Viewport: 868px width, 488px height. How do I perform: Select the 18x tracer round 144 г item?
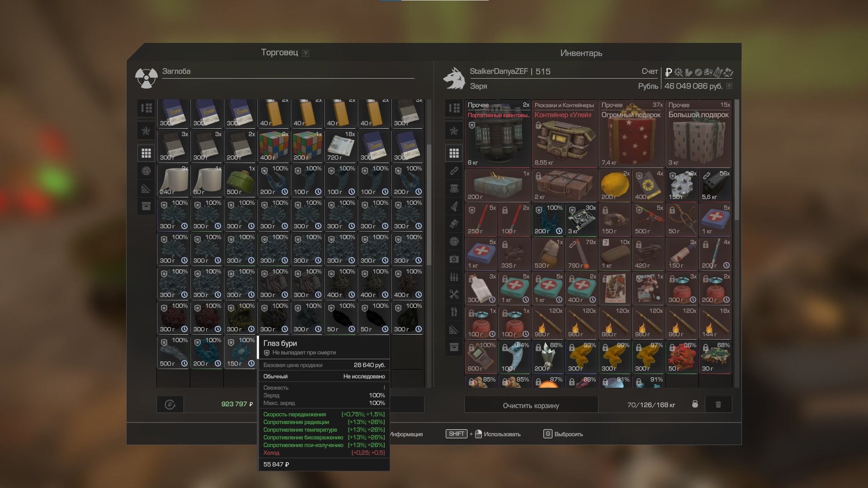coord(715,323)
